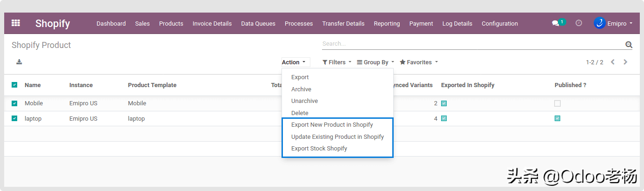The width and height of the screenshot is (644, 191).
Task: Go to previous page arrow
Action: (613, 62)
